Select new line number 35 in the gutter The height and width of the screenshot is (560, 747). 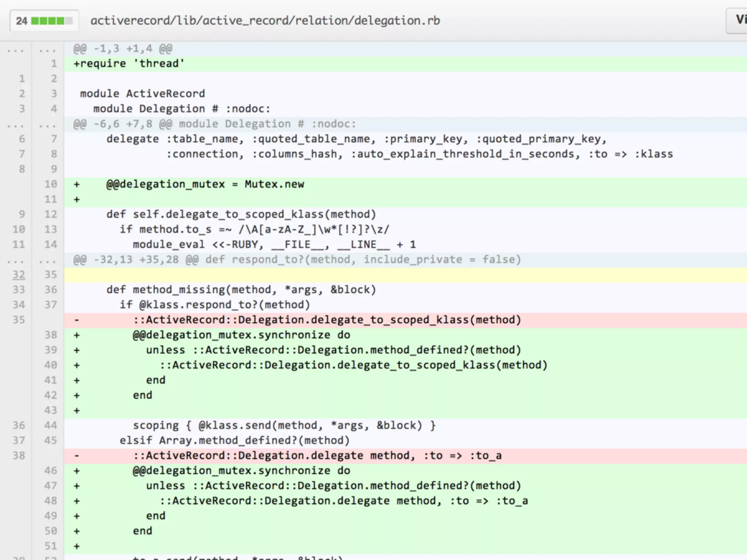tap(51, 275)
